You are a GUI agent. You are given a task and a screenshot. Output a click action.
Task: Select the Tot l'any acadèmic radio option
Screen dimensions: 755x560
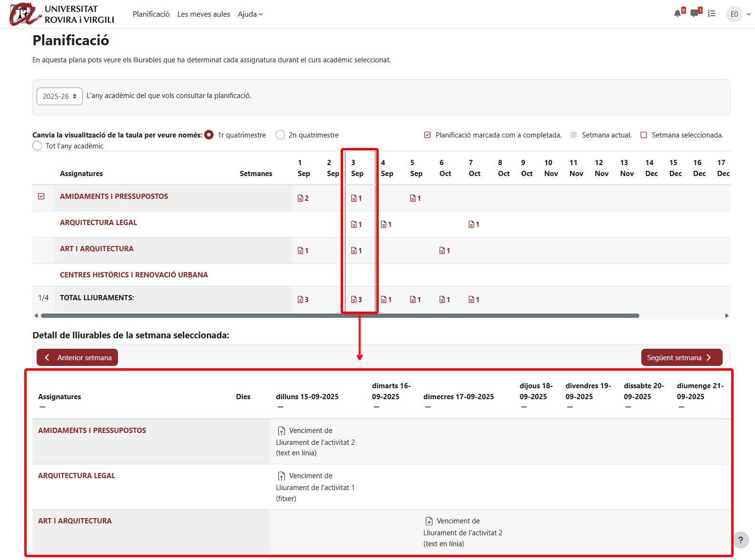(x=37, y=146)
